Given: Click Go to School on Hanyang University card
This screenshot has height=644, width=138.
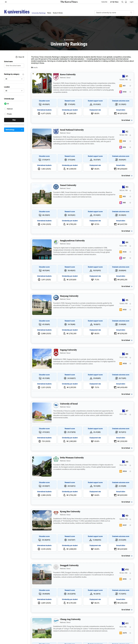Looking at the screenshot, I should pyautogui.click(x=127, y=340).
